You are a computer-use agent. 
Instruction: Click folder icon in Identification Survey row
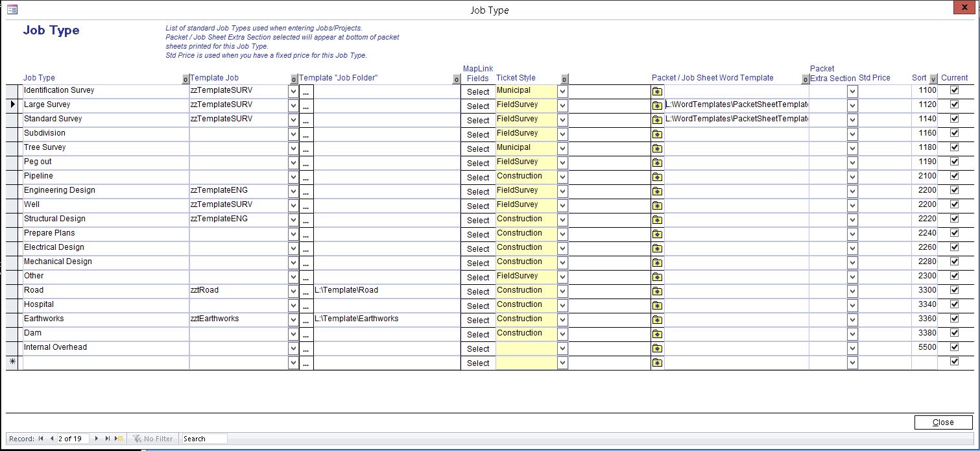(x=658, y=91)
